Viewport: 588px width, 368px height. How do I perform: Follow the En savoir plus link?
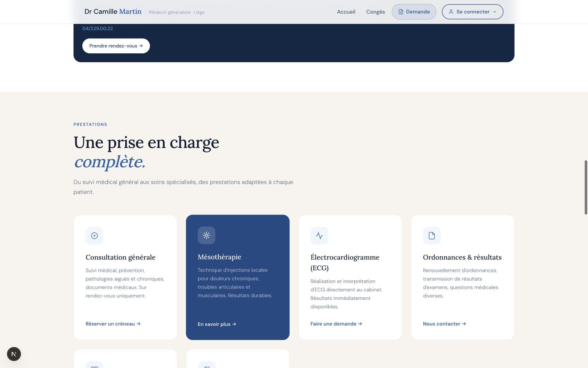(x=217, y=324)
